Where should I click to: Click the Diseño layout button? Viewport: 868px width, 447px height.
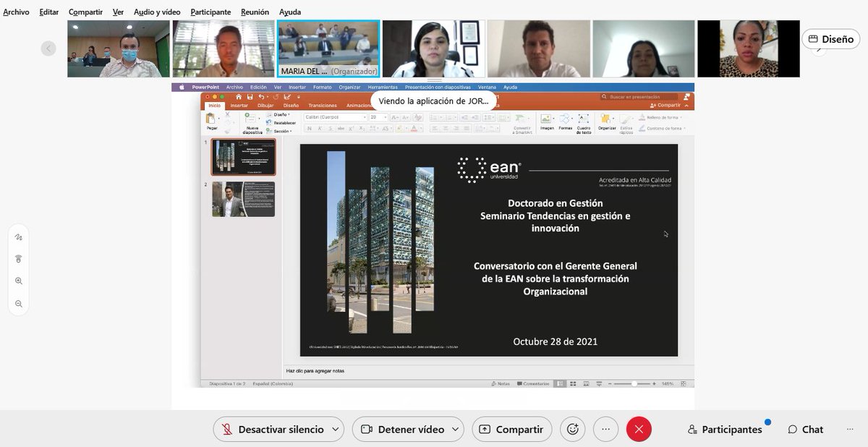point(830,39)
